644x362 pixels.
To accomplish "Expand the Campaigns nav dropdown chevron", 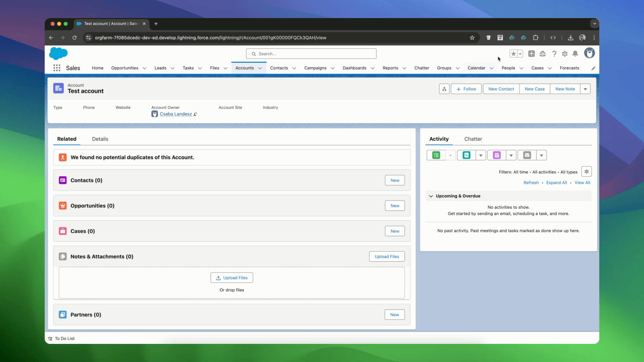I will click(x=333, y=68).
